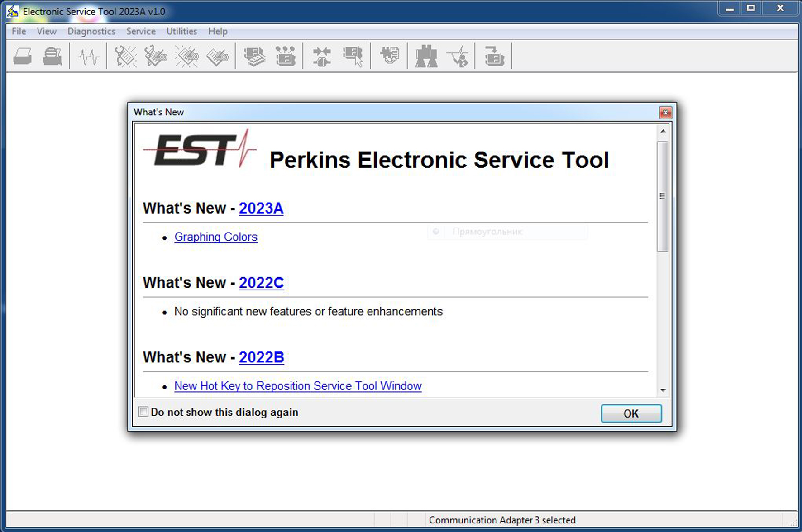The image size is (802, 532).
Task: Click the ECM icon with mouse cursor
Action: (353, 57)
